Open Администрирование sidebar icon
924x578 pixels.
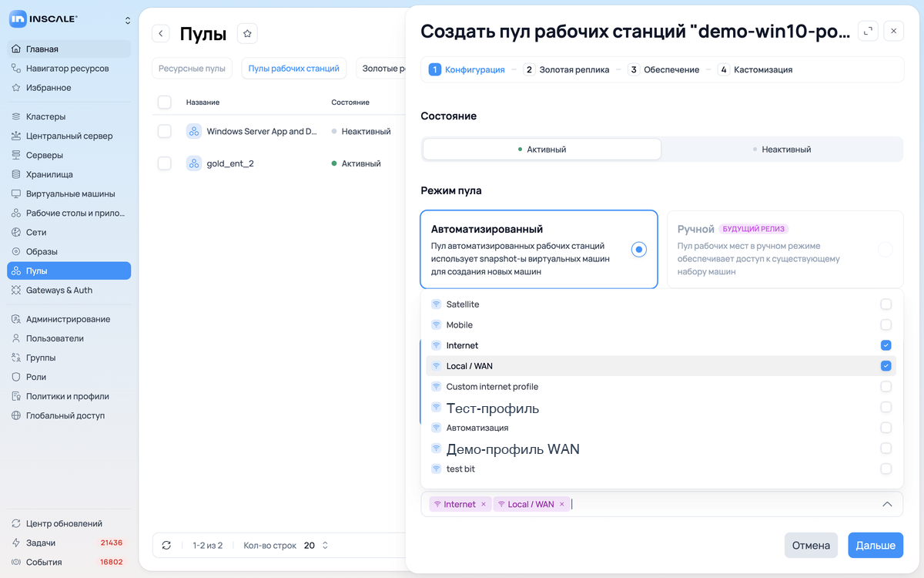pyautogui.click(x=16, y=319)
